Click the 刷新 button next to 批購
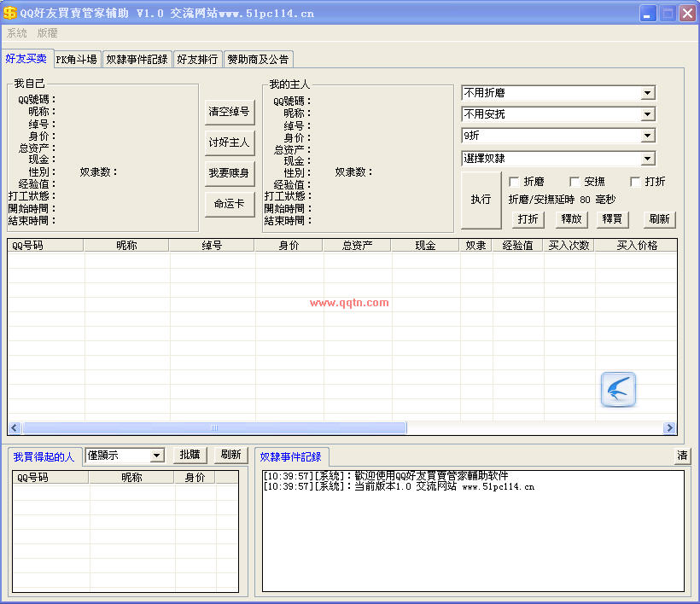700x604 pixels. tap(230, 456)
